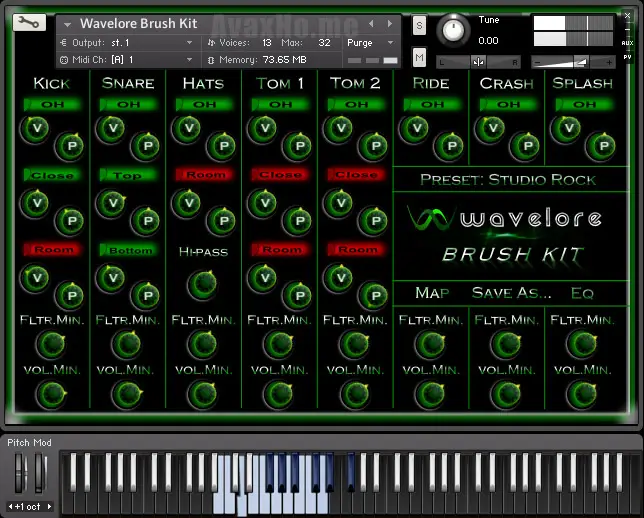
Task: Open the Purge dropdown menu
Action: tap(370, 43)
